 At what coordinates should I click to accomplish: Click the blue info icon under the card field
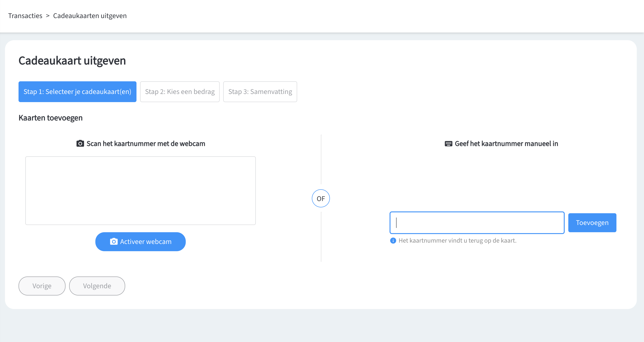[393, 241]
